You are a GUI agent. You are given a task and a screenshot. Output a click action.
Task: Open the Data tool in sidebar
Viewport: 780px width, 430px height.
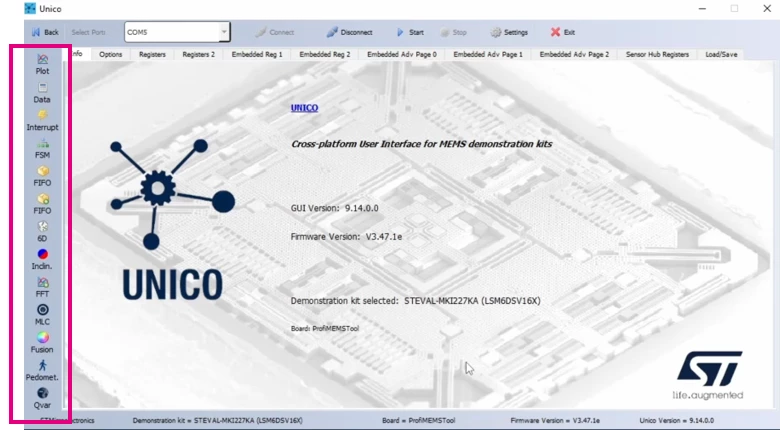click(42, 93)
